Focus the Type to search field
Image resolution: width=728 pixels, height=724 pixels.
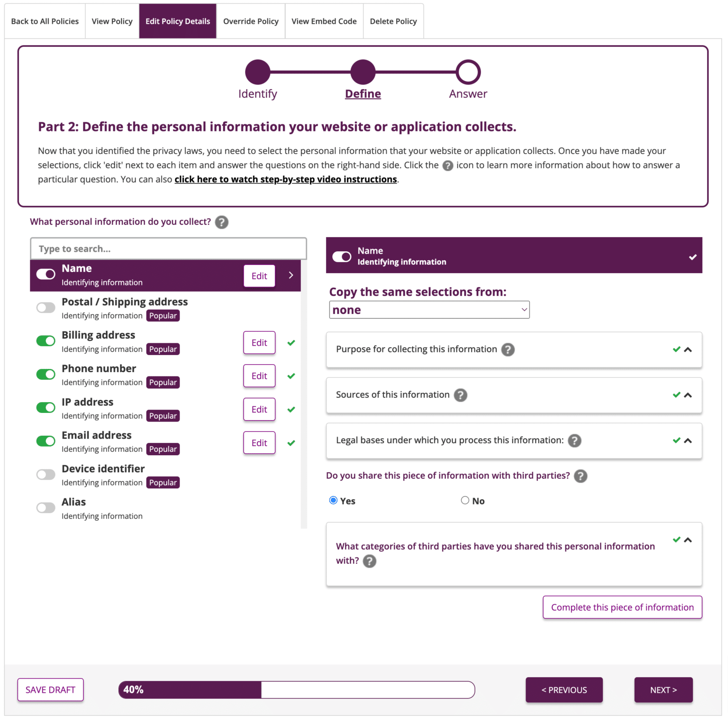[x=168, y=249]
